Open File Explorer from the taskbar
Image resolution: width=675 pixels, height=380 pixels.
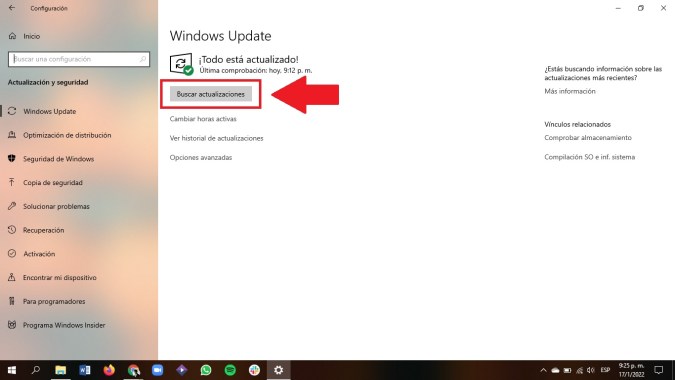[x=61, y=370]
